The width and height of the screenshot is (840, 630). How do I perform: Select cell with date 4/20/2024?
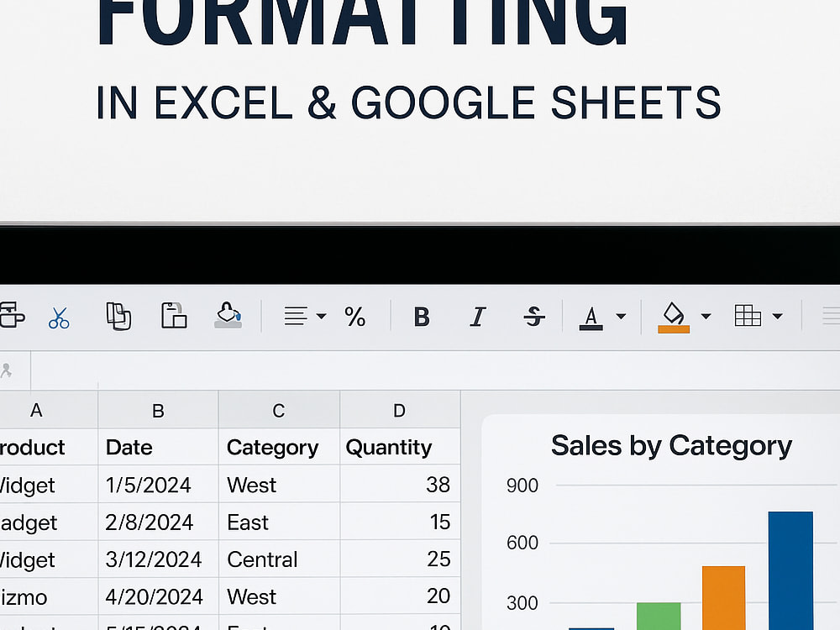coord(158,596)
